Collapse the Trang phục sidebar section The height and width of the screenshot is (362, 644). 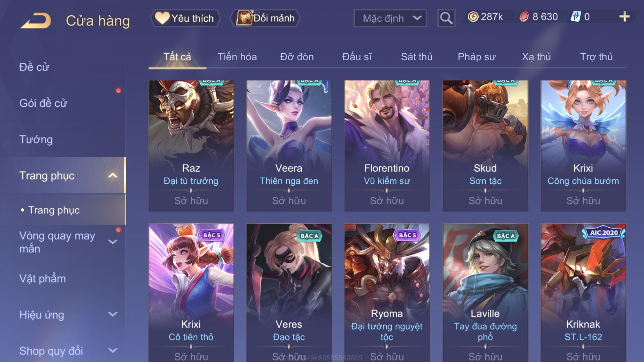pyautogui.click(x=113, y=175)
